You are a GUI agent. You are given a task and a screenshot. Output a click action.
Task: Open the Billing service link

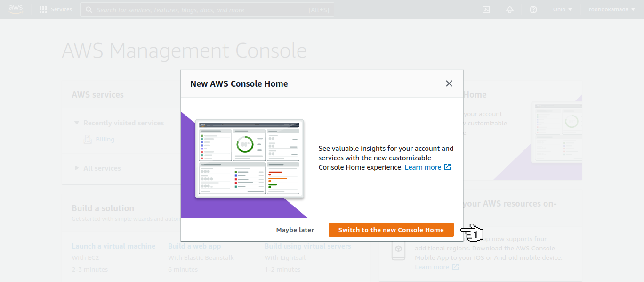tap(105, 139)
